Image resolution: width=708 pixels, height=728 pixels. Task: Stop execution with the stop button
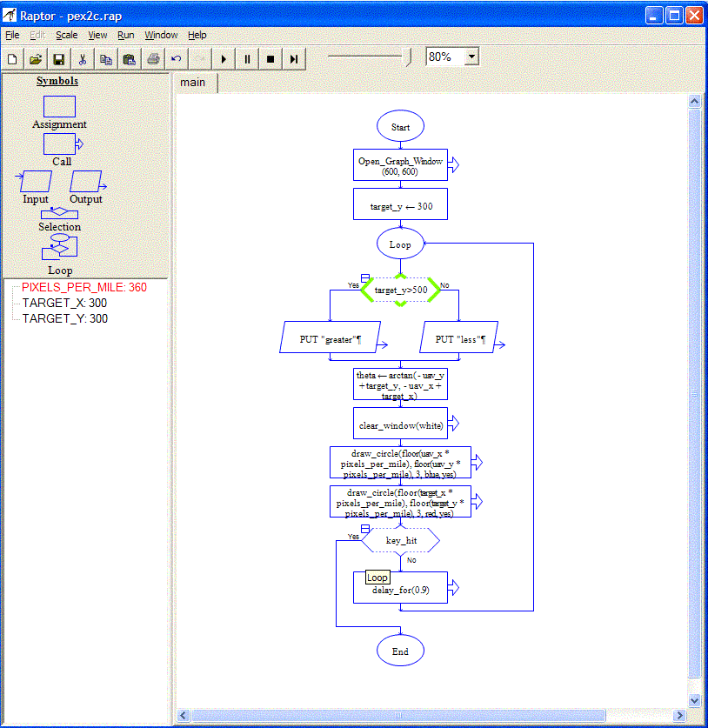(x=271, y=59)
